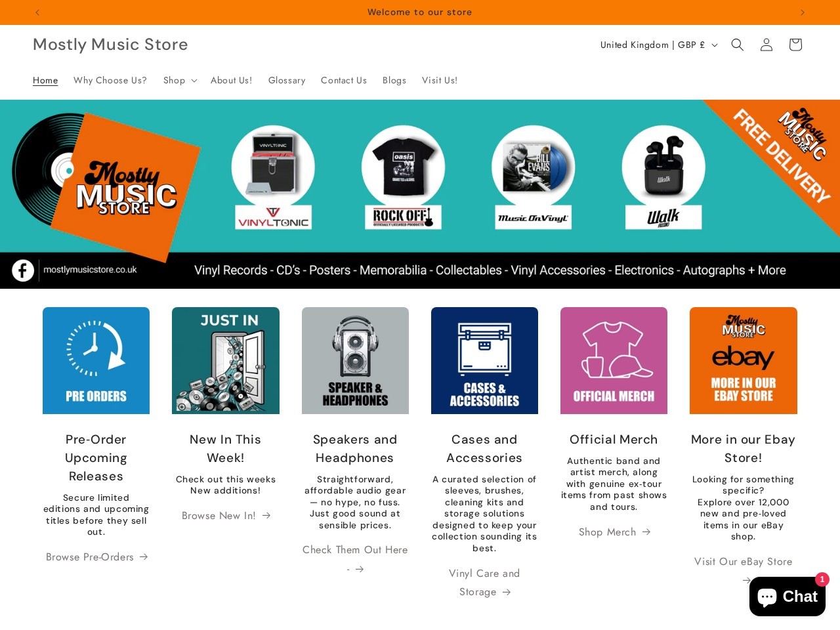This screenshot has width=840, height=630.
Task: Select the eBay store tile
Action: (743, 360)
